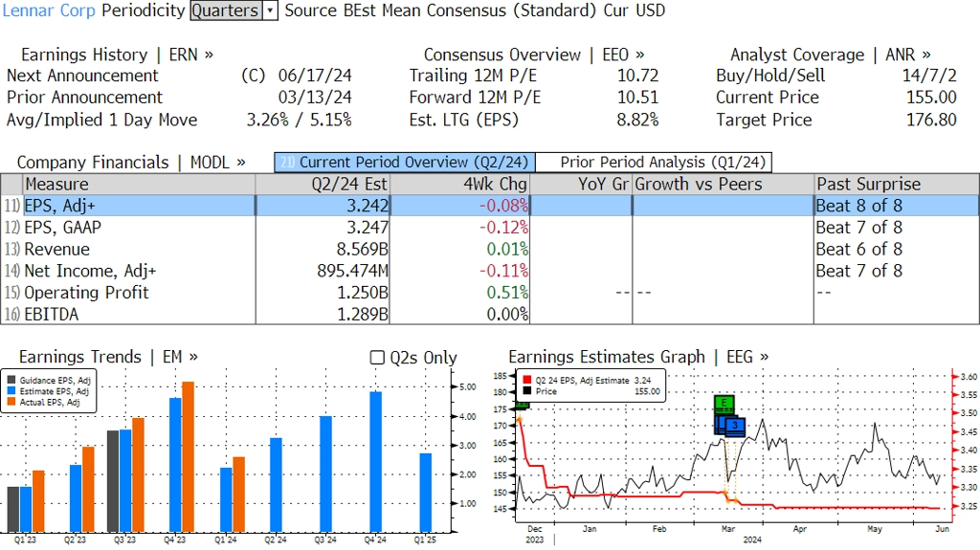Open Company Financials MODL link
Screen dimensions: 980x550
click(x=131, y=163)
